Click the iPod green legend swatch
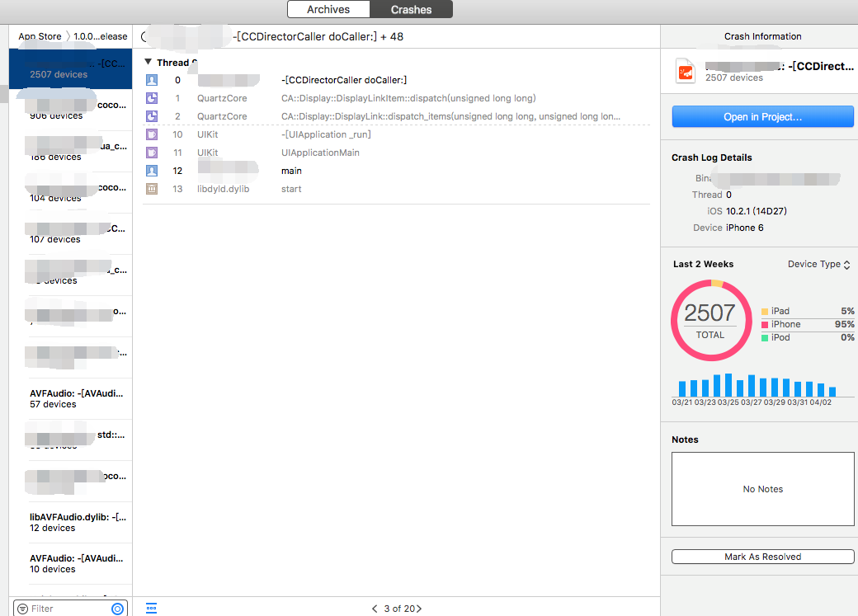This screenshot has width=858, height=616. tap(765, 337)
